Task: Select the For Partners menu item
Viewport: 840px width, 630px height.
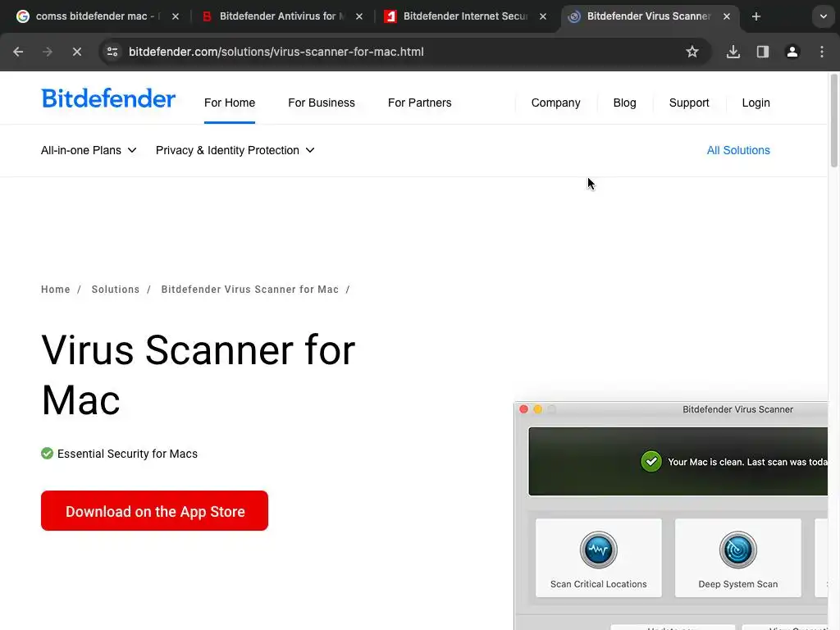Action: [419, 103]
